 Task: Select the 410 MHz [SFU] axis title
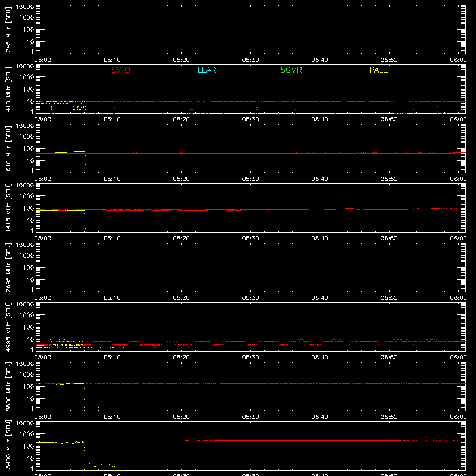tap(8, 89)
